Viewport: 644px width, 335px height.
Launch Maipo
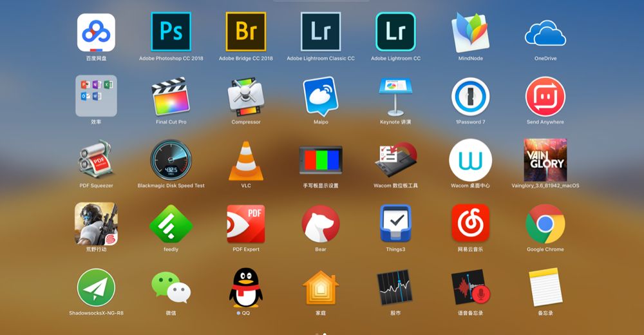pyautogui.click(x=321, y=96)
